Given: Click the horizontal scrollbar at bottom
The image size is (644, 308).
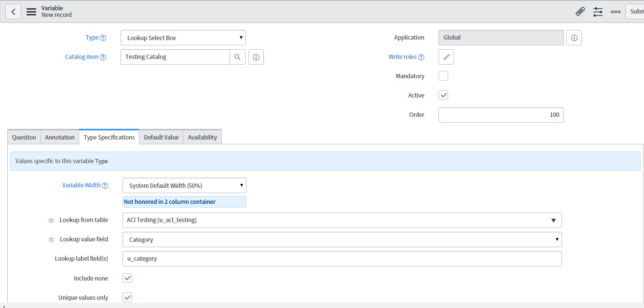Looking at the screenshot, I should pyautogui.click(x=322, y=306).
